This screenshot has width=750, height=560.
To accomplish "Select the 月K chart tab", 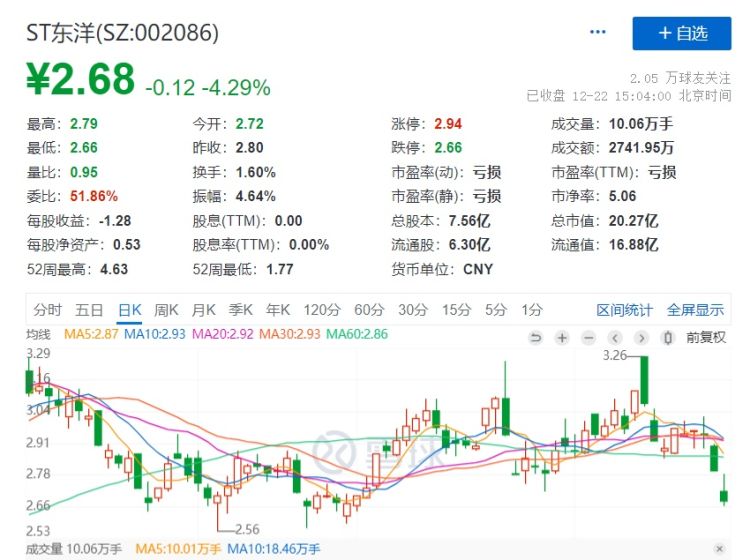I will (203, 310).
